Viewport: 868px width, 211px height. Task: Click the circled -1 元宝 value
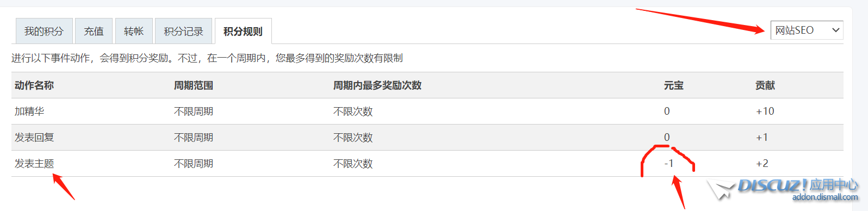tap(669, 164)
